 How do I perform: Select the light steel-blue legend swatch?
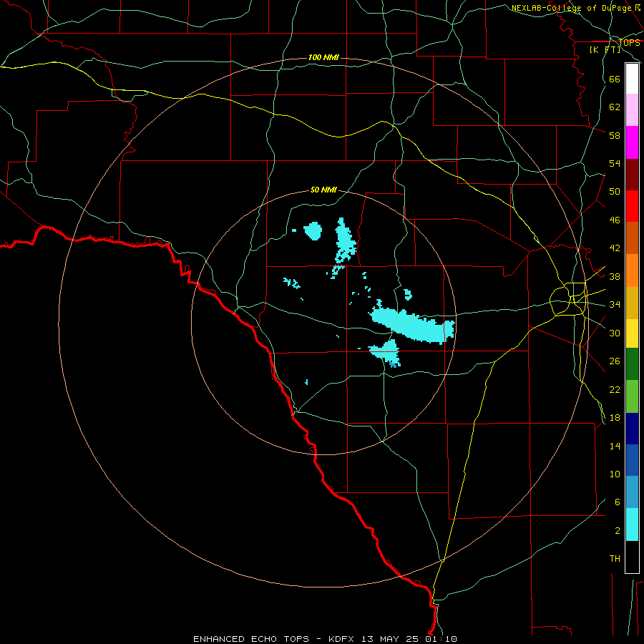coord(632,492)
